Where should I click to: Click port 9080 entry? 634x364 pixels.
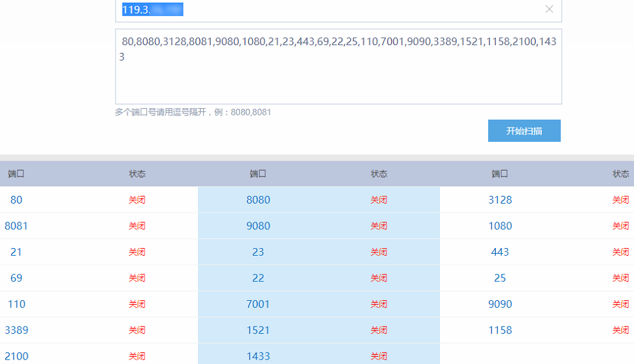(258, 226)
